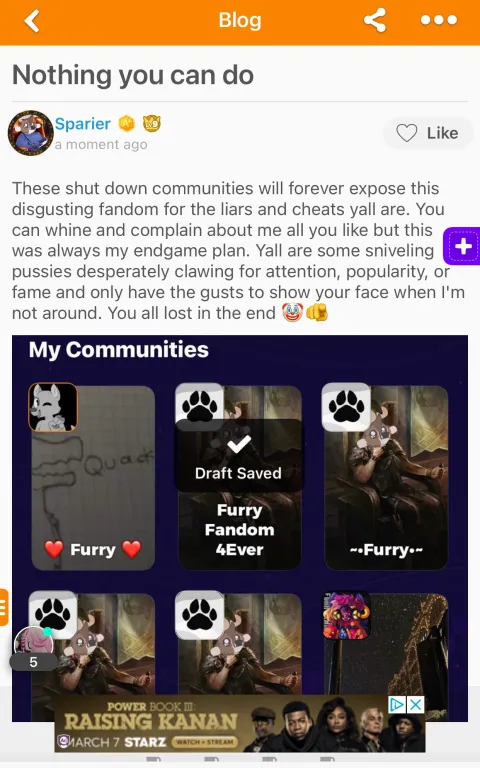The height and width of the screenshot is (768, 480).
Task: Open the Furry Fandom 4Ever community
Action: (239, 530)
